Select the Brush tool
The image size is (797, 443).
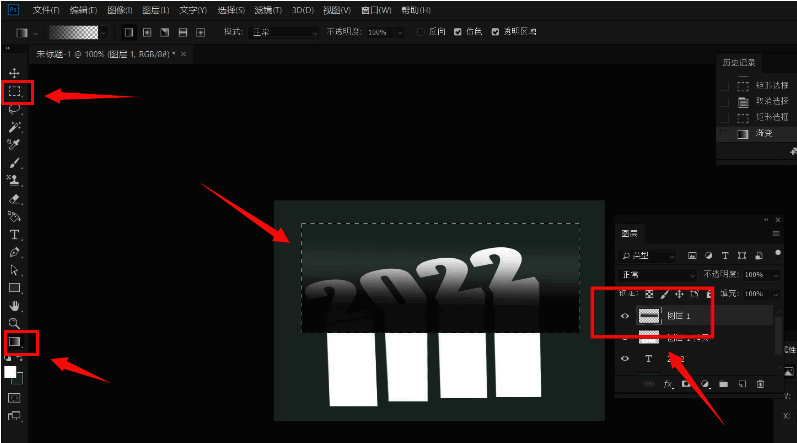(x=14, y=163)
